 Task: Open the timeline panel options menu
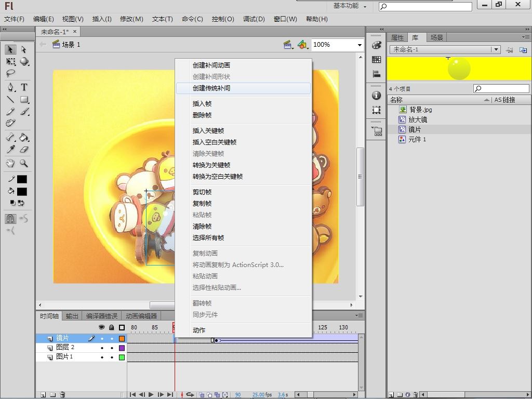359,315
